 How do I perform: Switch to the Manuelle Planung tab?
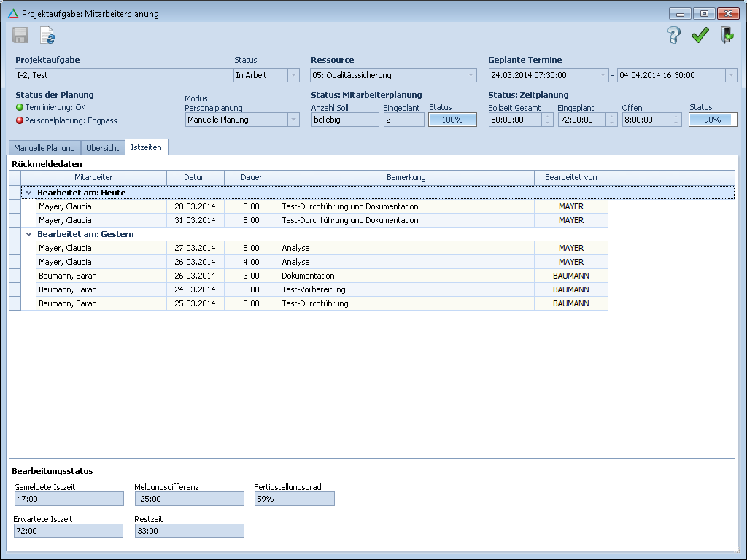[44, 148]
